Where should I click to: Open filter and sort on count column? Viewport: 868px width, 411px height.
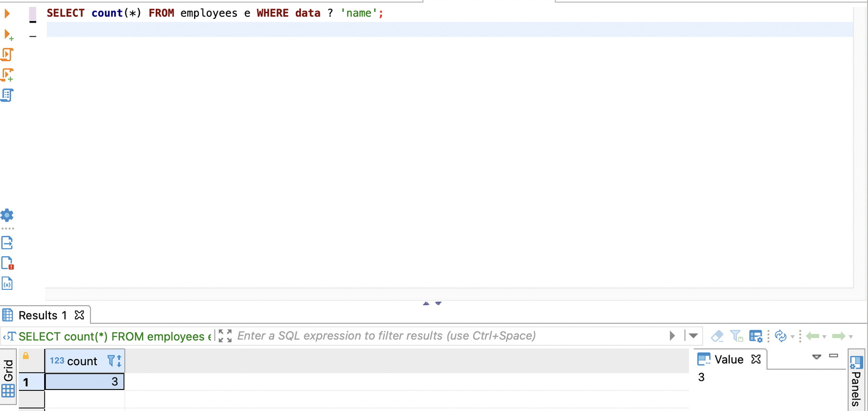point(114,361)
